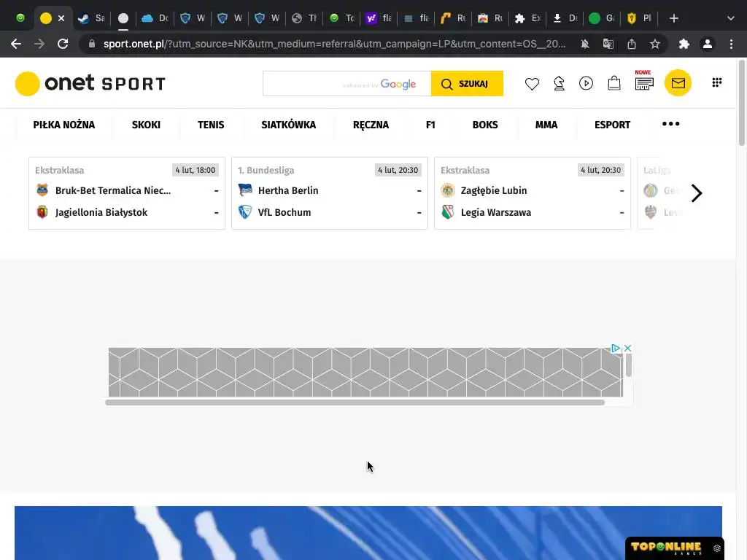Click the translate page icon
This screenshot has width=747, height=560.
coord(608,44)
